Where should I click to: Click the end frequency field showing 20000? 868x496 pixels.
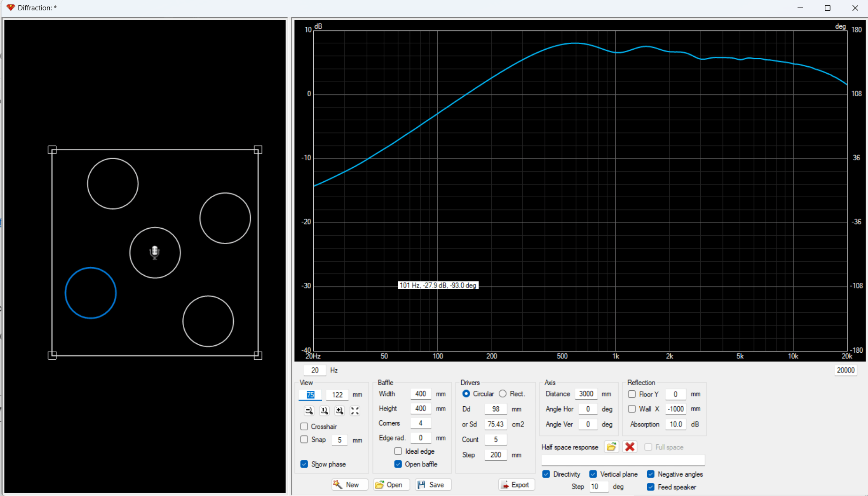(846, 370)
